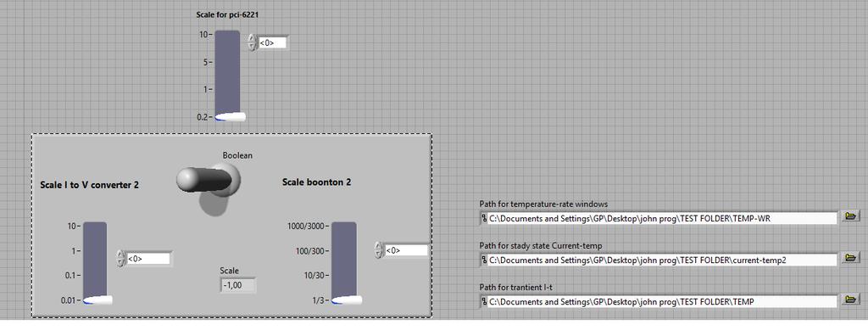Click the Scale I to V converter 2 label
The width and height of the screenshot is (868, 336).
(x=90, y=185)
